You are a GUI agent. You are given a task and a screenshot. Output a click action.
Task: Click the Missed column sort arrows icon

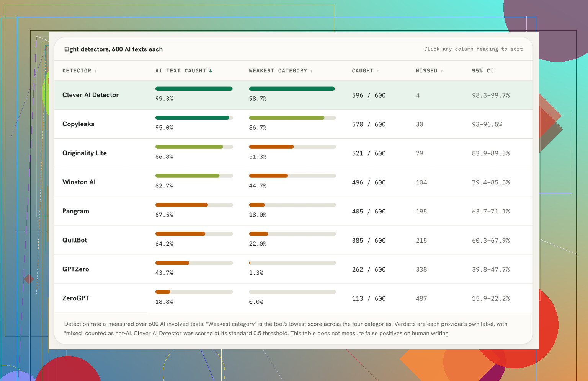(442, 71)
